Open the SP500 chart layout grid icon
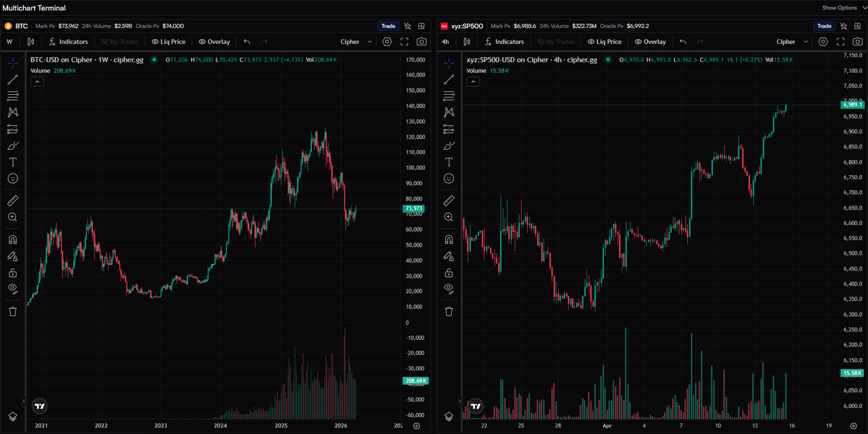 click(857, 26)
